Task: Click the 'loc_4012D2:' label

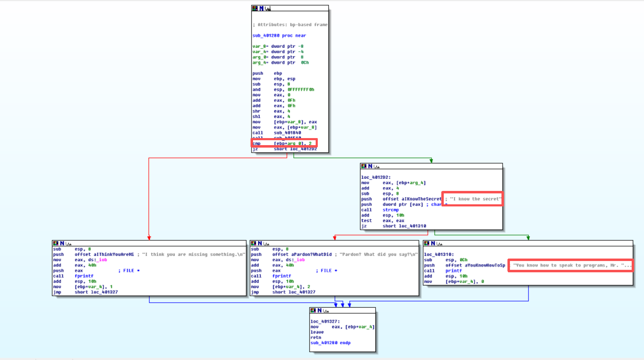Action: point(376,178)
